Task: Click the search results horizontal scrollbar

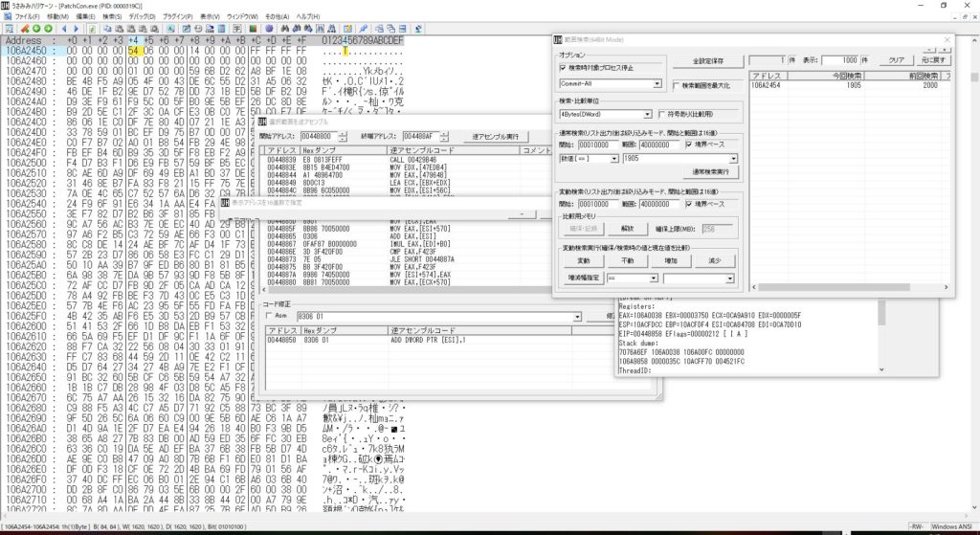Action: (x=850, y=287)
